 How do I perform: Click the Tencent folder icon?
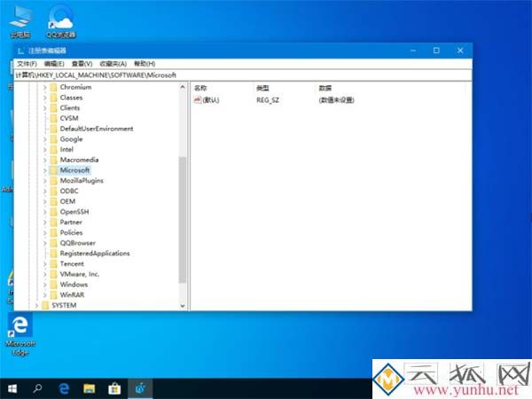53,263
